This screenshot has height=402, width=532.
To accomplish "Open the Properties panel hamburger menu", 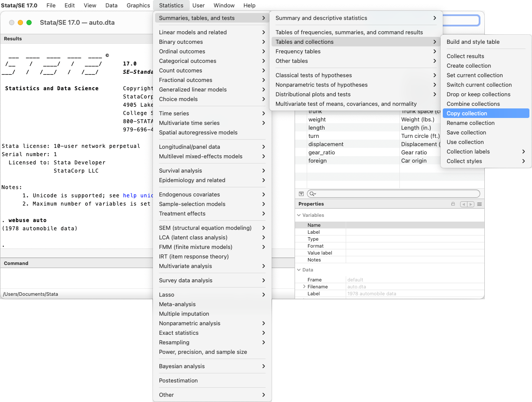I will point(480,204).
